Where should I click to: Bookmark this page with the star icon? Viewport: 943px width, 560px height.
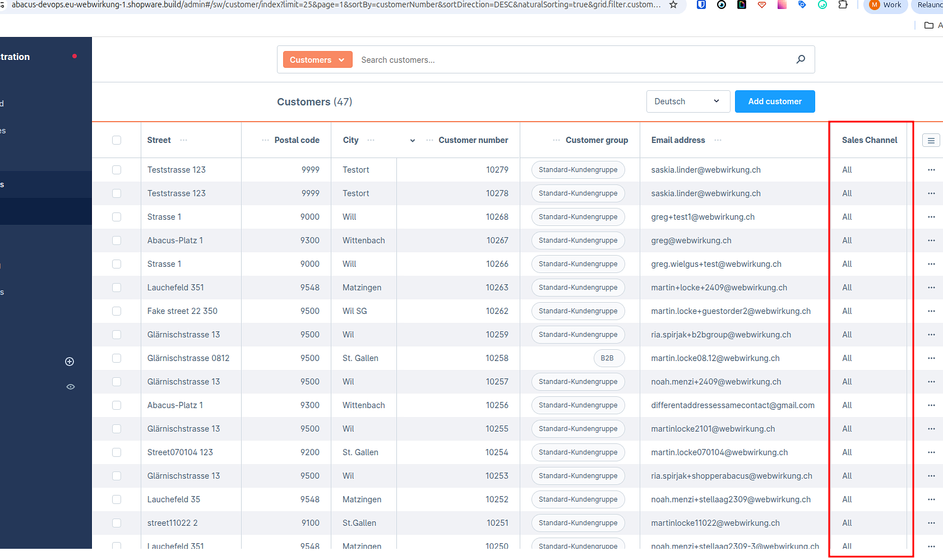(x=673, y=4)
